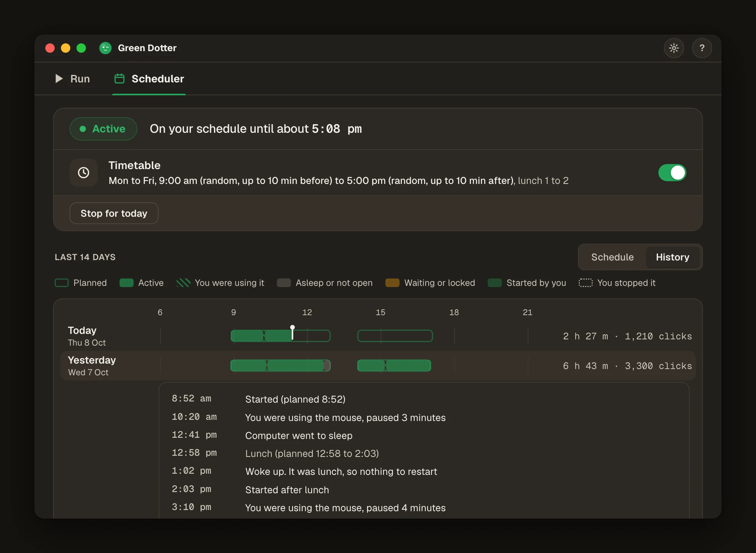756x553 pixels.
Task: Click the Scheduler calendar icon
Action: click(x=119, y=78)
